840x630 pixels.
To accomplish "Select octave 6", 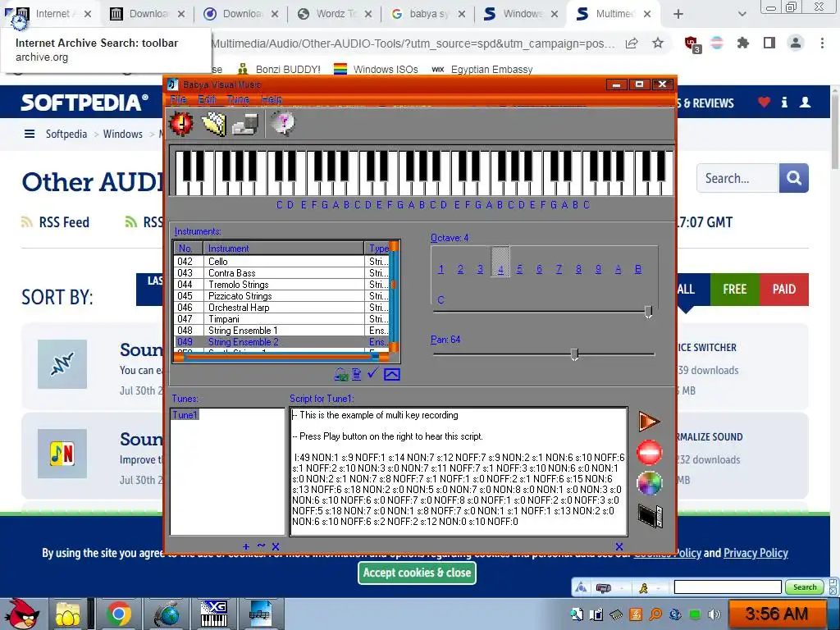I will [x=539, y=269].
